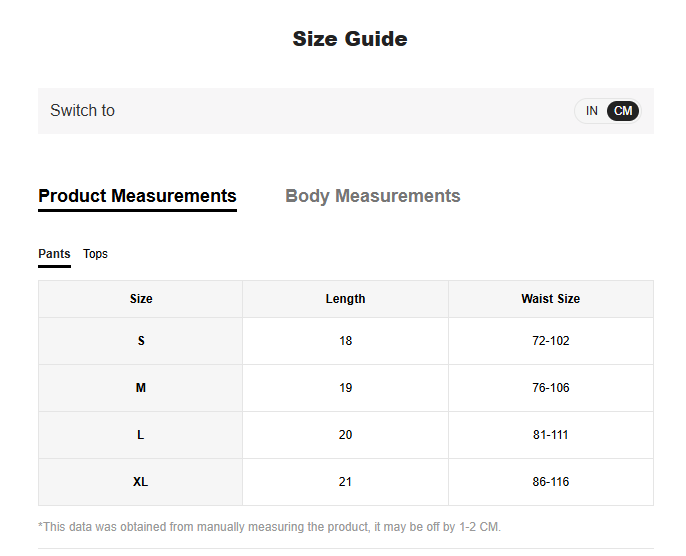
Task: Click the Length column header
Action: coord(345,299)
